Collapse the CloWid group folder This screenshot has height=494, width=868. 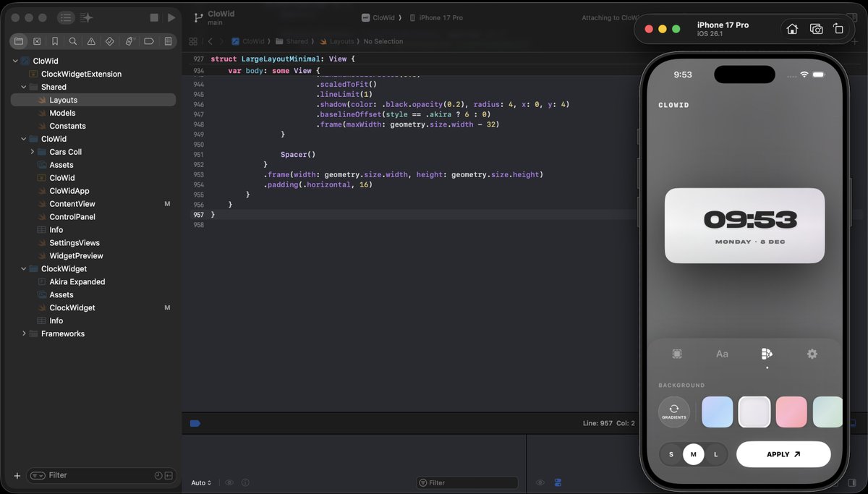24,139
